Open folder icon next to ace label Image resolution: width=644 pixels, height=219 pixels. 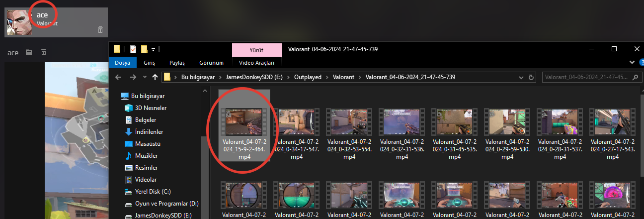point(29,52)
